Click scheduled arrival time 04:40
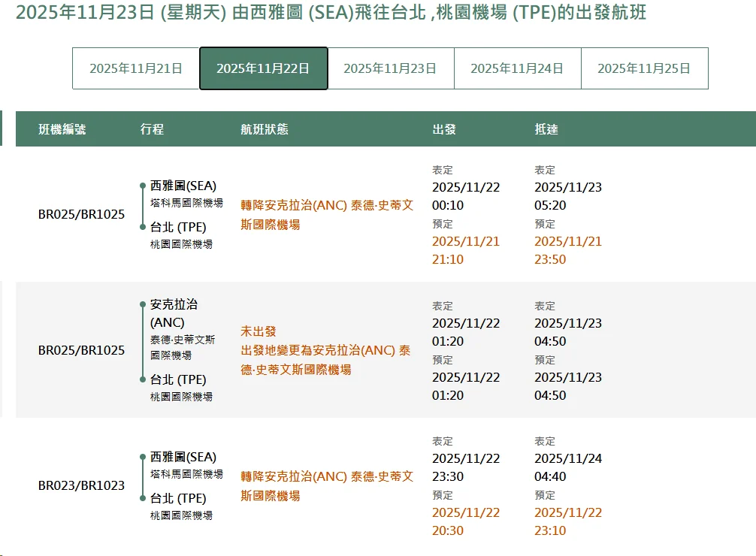The width and height of the screenshot is (756, 556). click(550, 476)
